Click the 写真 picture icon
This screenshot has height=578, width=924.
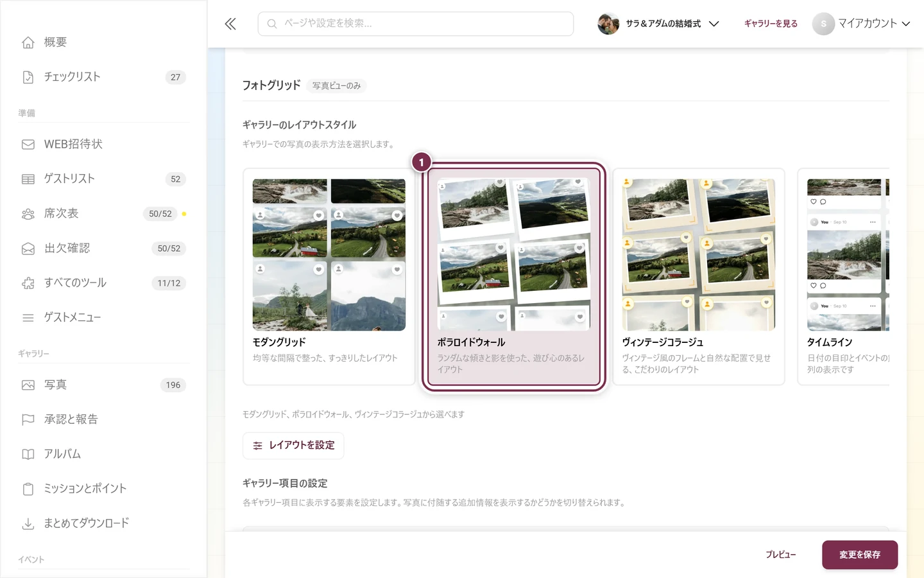[x=28, y=385]
